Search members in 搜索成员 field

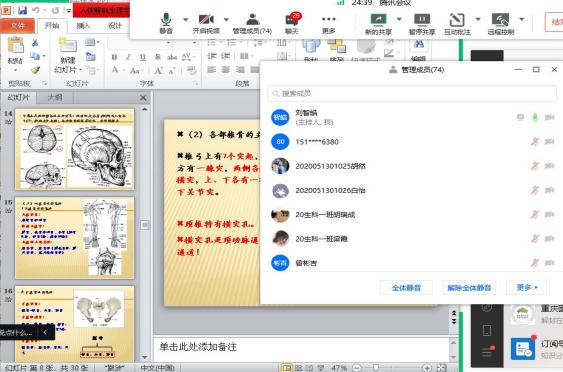coord(412,93)
